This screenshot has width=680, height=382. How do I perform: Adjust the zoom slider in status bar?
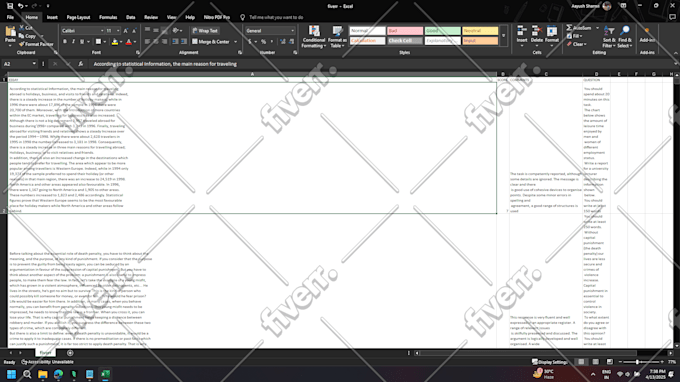click(637, 362)
